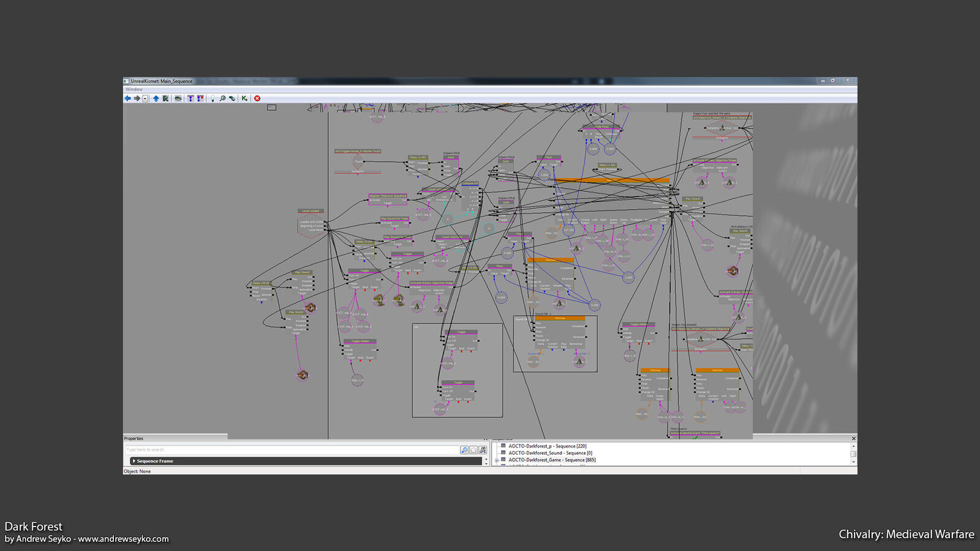Select the Toggle Hidden node on the left
Viewport: 980px width, 551px height.
(x=360, y=349)
